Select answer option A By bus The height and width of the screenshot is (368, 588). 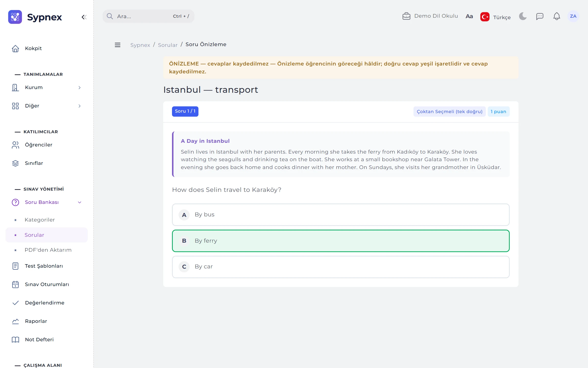pyautogui.click(x=341, y=215)
